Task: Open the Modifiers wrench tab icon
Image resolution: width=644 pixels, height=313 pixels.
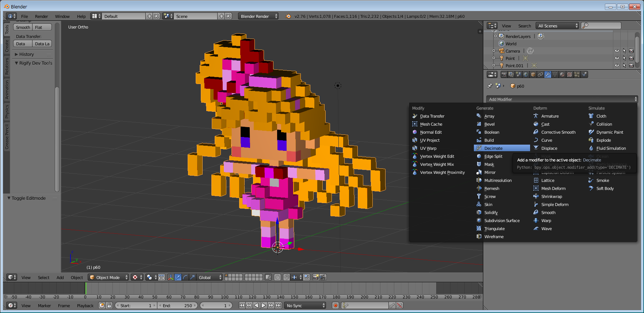Action: point(548,75)
